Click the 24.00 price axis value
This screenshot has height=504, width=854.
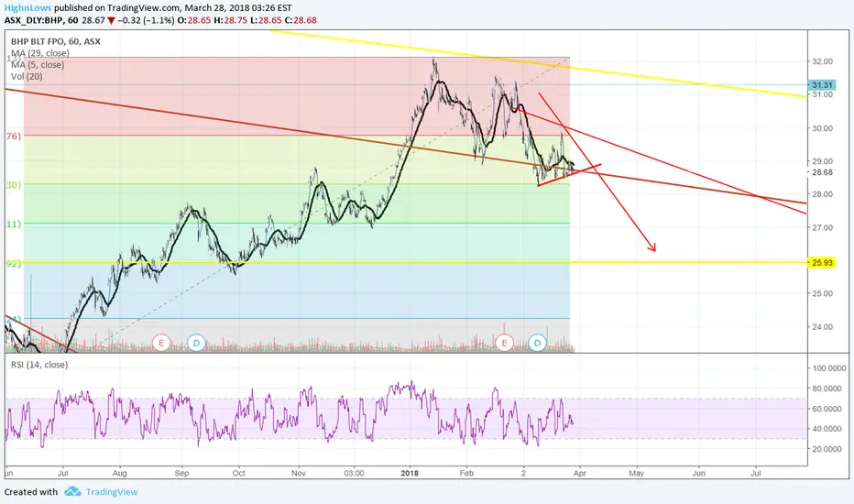(x=822, y=327)
